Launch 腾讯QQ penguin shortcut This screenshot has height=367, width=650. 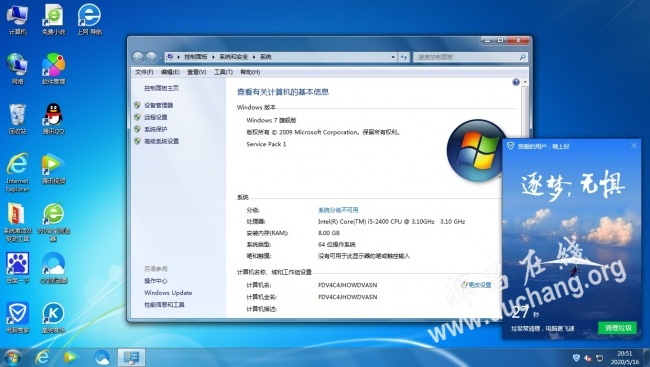(53, 119)
